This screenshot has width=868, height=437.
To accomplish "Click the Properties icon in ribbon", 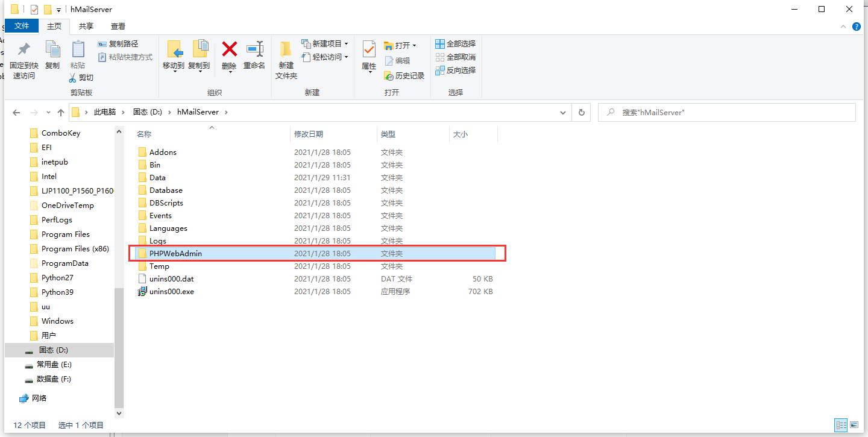I will (369, 49).
